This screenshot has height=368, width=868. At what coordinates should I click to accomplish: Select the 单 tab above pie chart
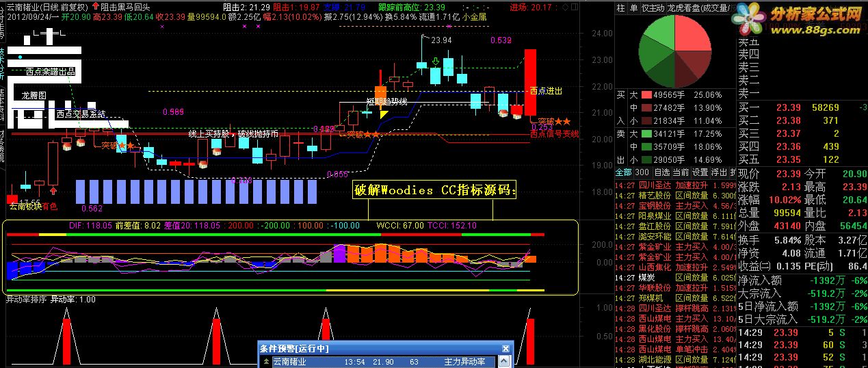(x=633, y=8)
